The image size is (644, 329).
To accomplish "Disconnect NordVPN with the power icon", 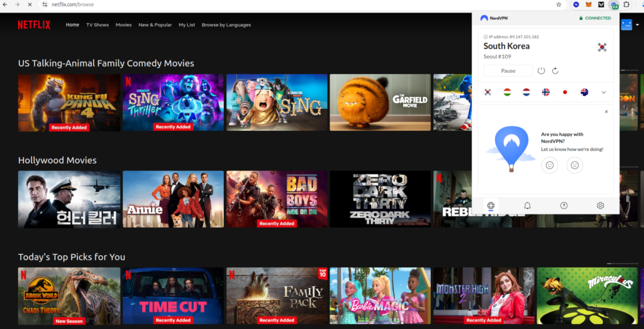I will pos(541,70).
